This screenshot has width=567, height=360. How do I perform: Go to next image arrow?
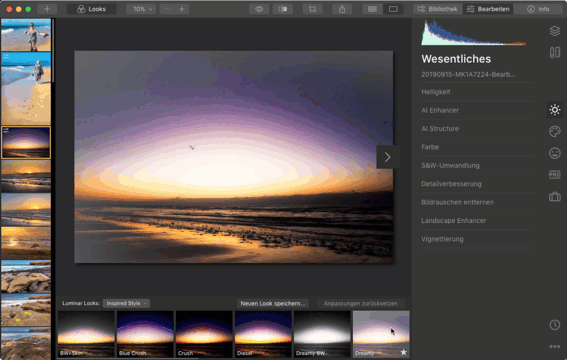click(x=387, y=157)
